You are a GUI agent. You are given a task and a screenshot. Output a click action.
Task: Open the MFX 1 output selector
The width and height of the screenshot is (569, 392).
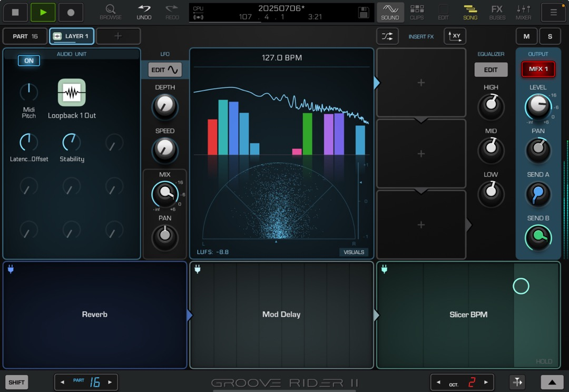click(538, 69)
